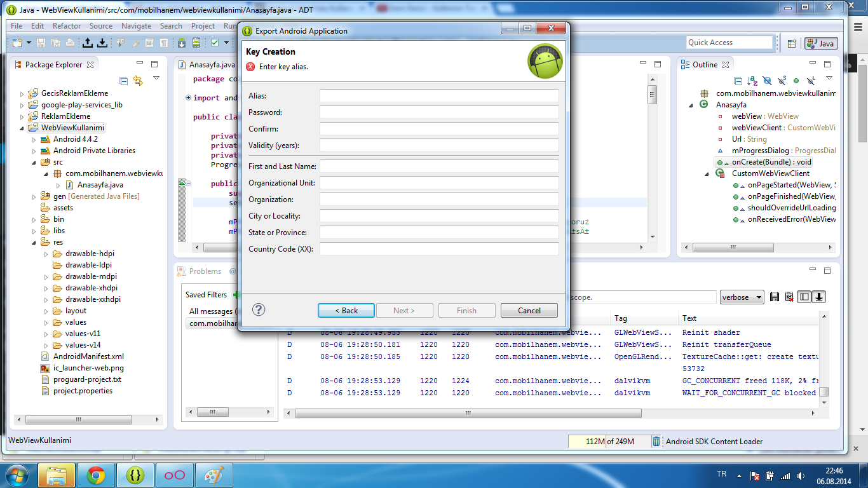Click the upload arrow toolbar icon
868x488 pixels.
click(x=88, y=43)
